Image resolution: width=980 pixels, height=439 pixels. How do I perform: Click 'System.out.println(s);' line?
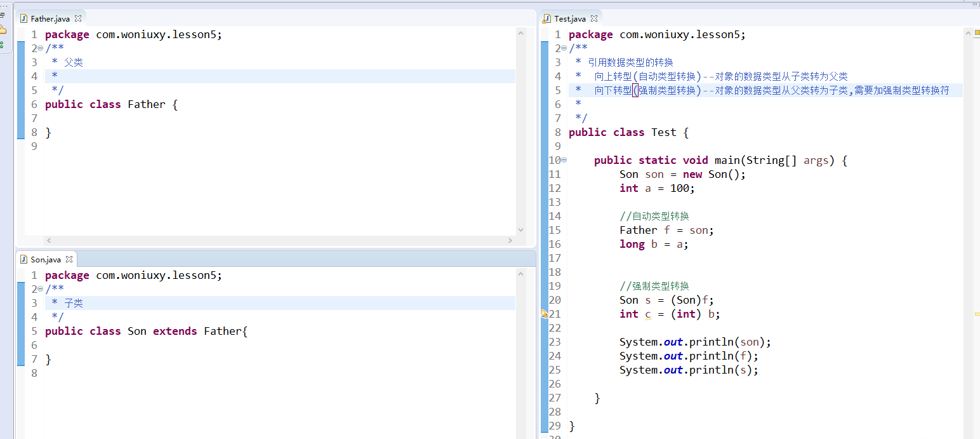click(689, 370)
